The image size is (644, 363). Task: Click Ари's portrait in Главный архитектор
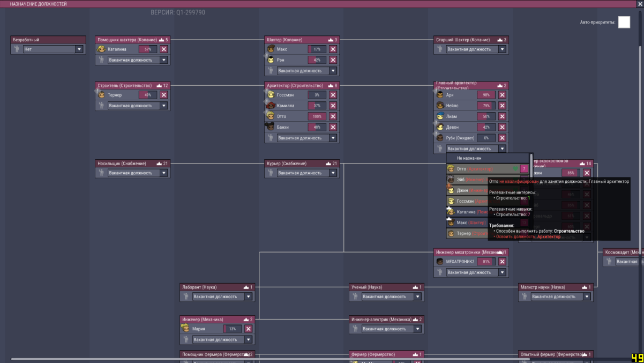pos(440,95)
